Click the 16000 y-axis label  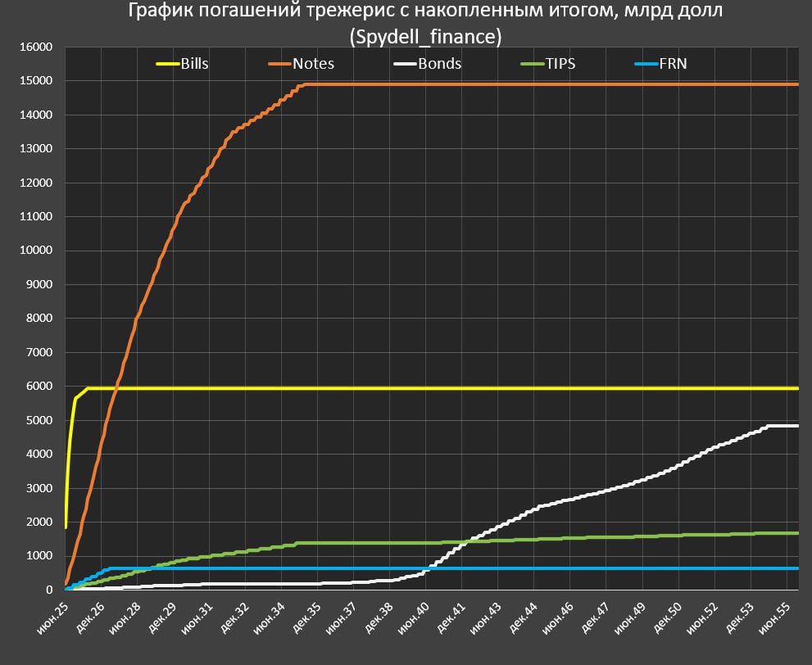[x=36, y=47]
